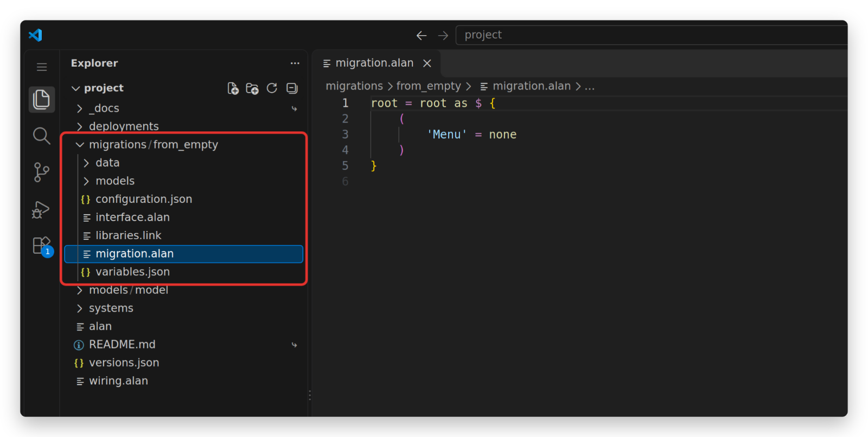Viewport: 868px width, 437px height.
Task: Open the Search view icon
Action: 42,136
